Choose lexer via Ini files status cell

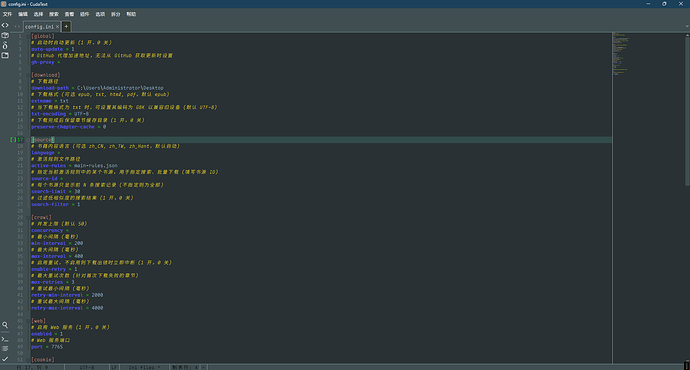pyautogui.click(x=144, y=367)
